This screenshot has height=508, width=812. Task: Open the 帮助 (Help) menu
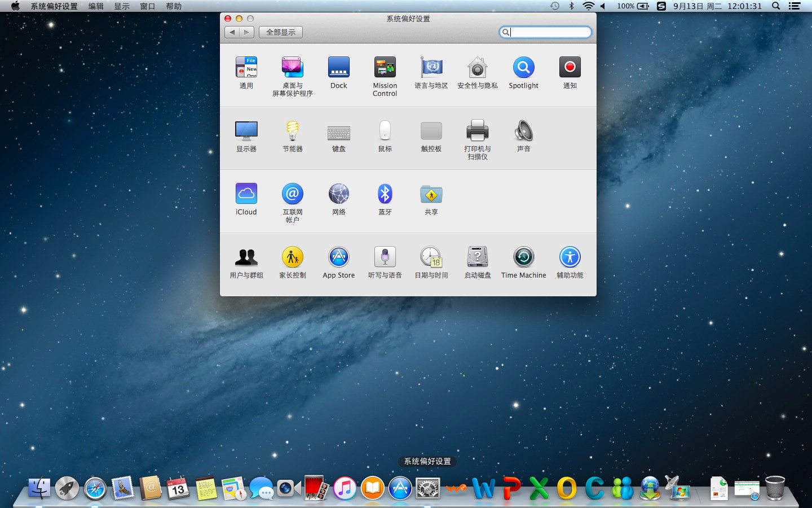(174, 6)
